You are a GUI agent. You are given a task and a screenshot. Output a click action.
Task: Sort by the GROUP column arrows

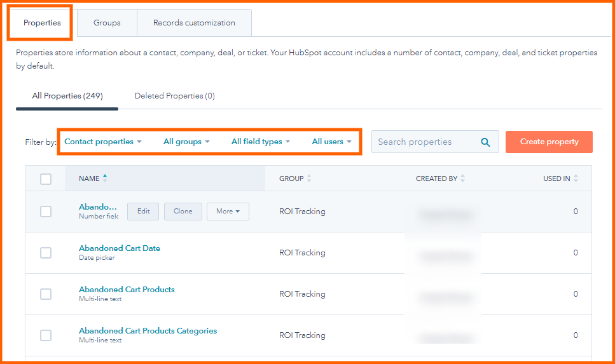tap(309, 179)
